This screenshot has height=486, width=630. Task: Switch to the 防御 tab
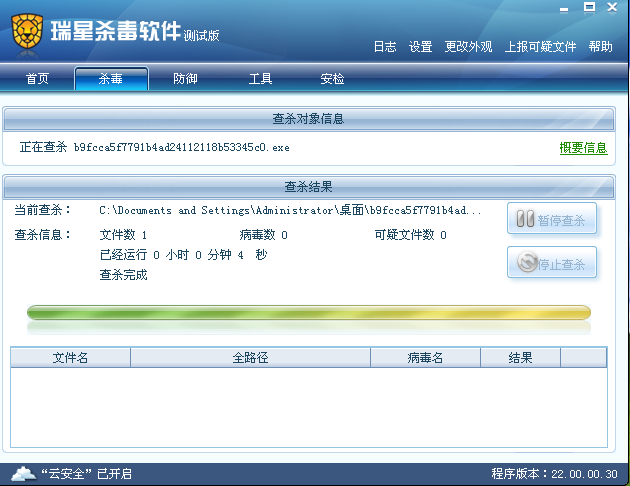click(185, 79)
